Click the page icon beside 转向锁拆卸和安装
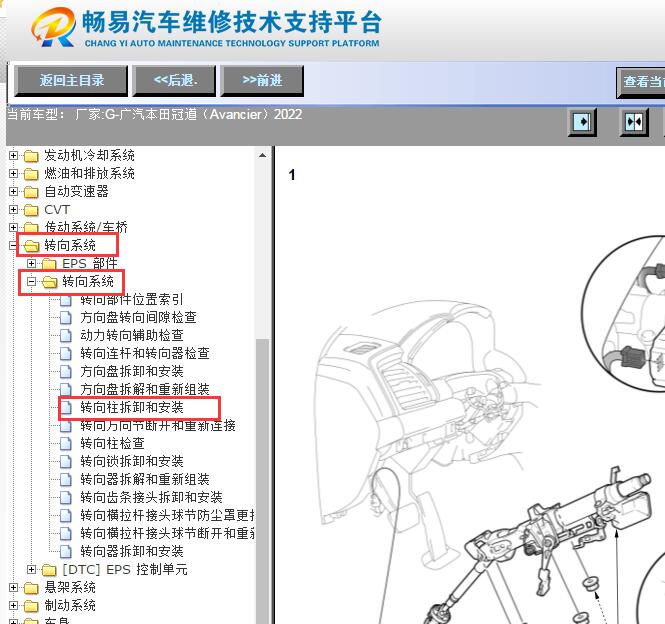This screenshot has height=624, width=665. pos(66,462)
